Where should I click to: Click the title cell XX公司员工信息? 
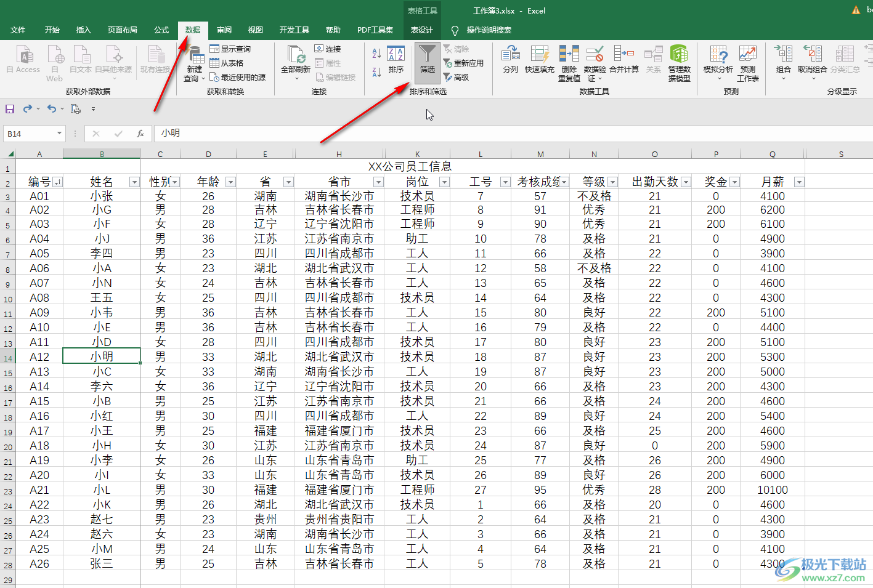pos(410,166)
